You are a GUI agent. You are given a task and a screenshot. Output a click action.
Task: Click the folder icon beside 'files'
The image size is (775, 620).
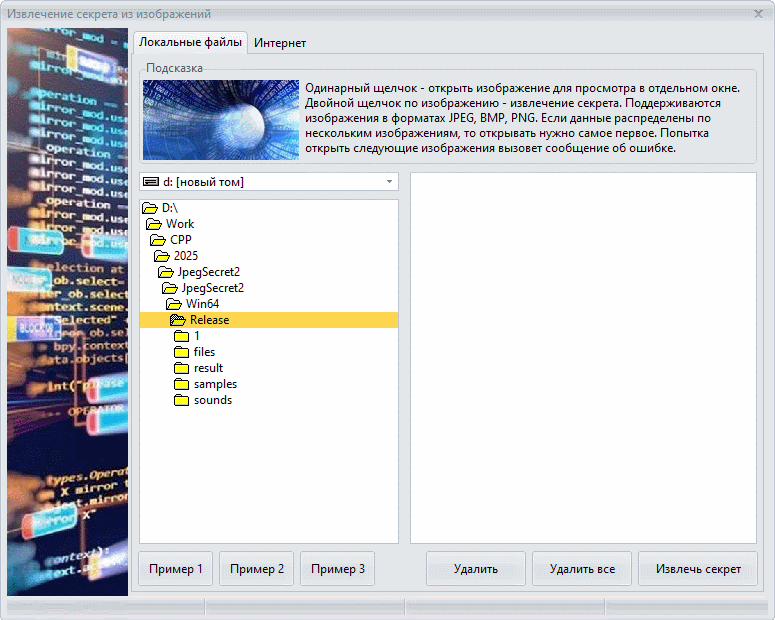(181, 352)
